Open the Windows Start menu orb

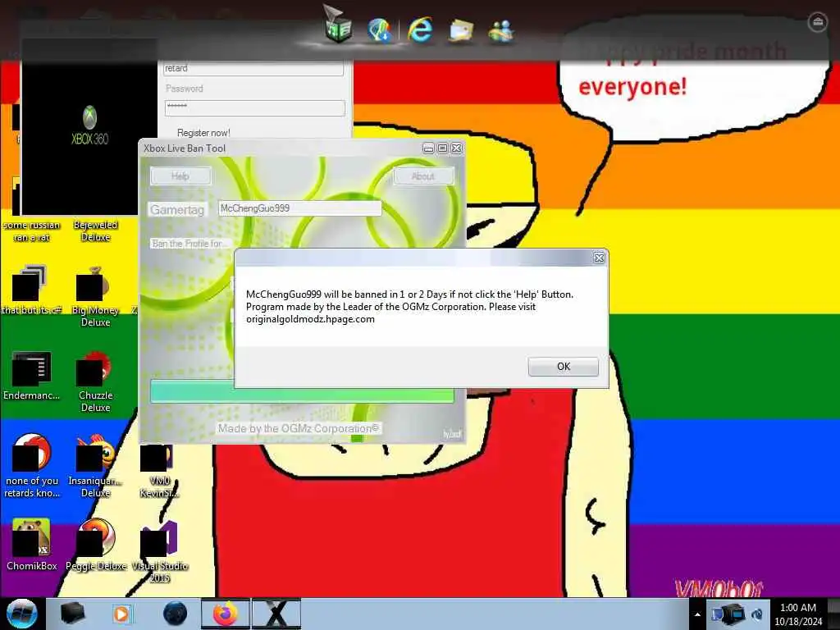point(21,614)
